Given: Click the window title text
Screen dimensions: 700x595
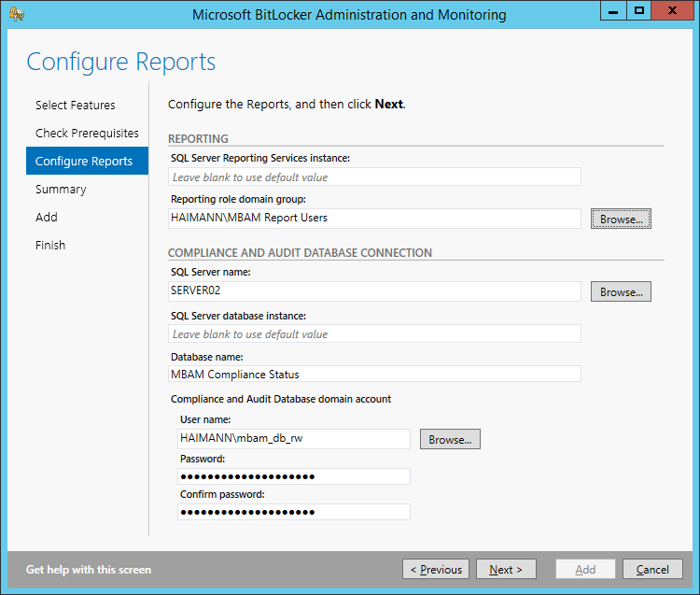Looking at the screenshot, I should click(x=349, y=15).
